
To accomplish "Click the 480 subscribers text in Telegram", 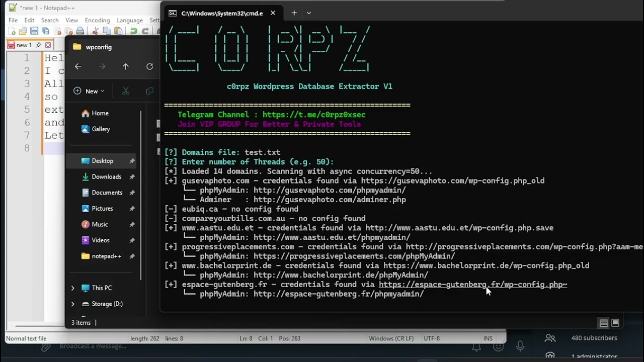I will [x=594, y=338].
